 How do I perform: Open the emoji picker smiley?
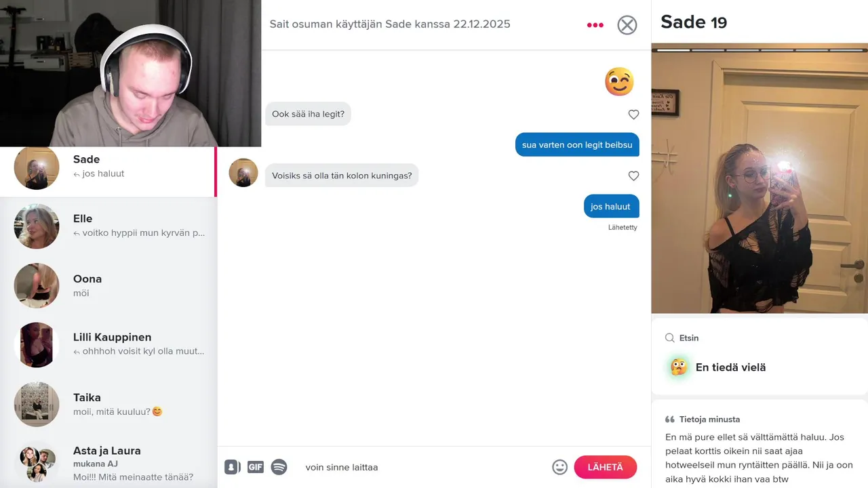(x=559, y=467)
